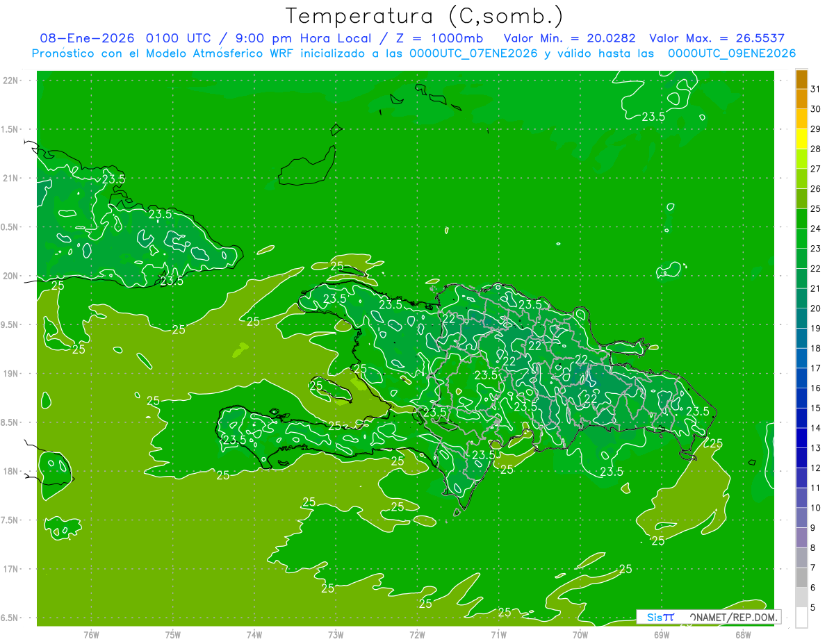Pick the amber swatch between 29 and 30
Viewport: 834px width, 644px height.
(x=801, y=119)
